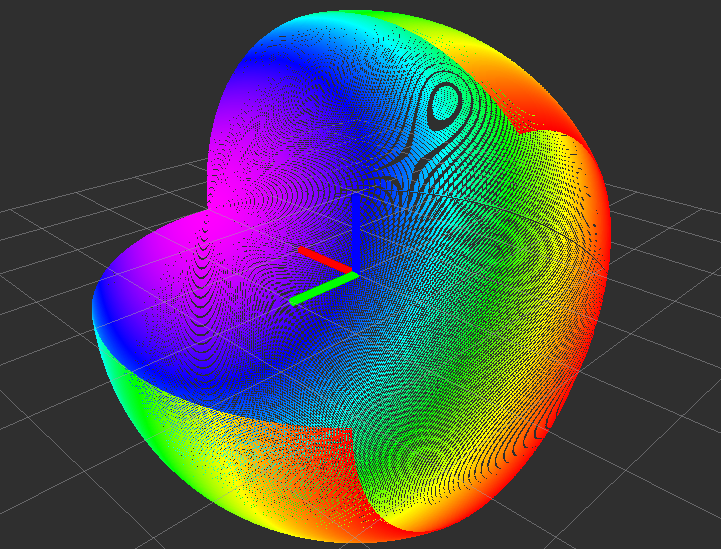The width and height of the screenshot is (721, 549).
Task: Click the blue Z axis of the frame
Action: point(356,232)
